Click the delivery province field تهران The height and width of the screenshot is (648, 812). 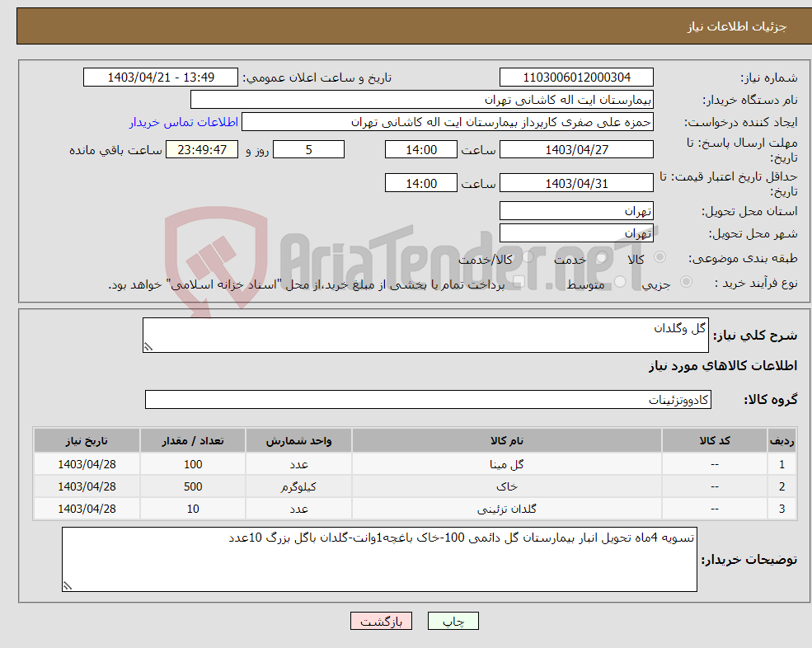(x=576, y=211)
